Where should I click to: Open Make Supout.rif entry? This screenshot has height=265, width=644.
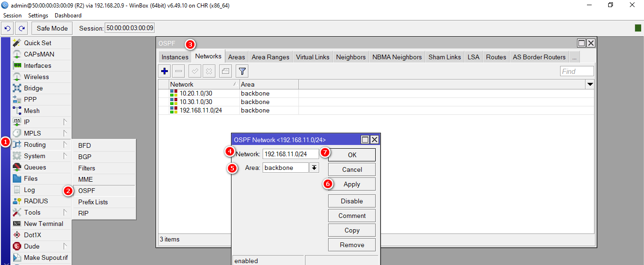(41, 257)
